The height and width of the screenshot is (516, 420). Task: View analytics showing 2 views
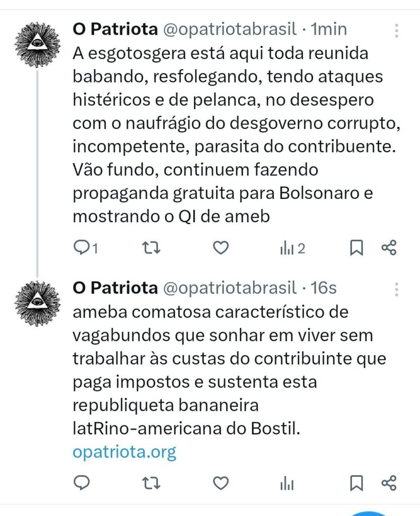tap(292, 248)
